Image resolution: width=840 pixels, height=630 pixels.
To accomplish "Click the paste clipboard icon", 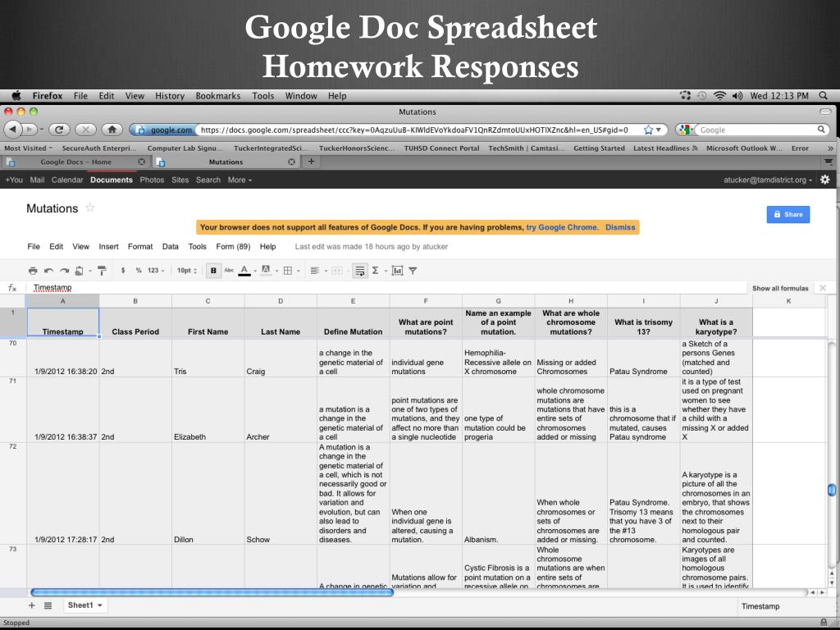I will 80,271.
